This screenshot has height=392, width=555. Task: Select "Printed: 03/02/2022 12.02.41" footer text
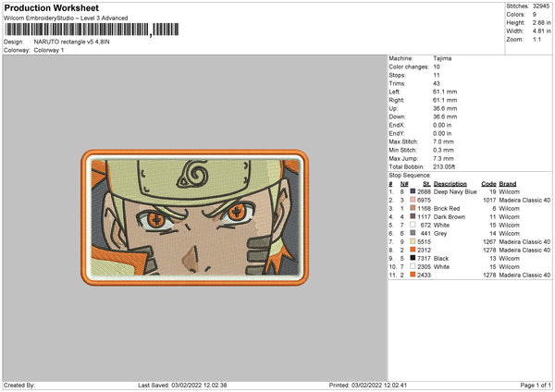coord(368,385)
